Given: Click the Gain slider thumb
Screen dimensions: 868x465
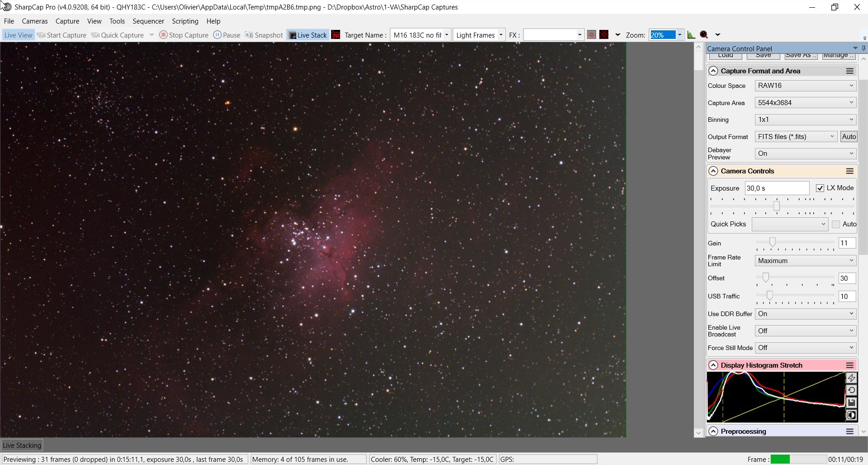Looking at the screenshot, I should (772, 242).
